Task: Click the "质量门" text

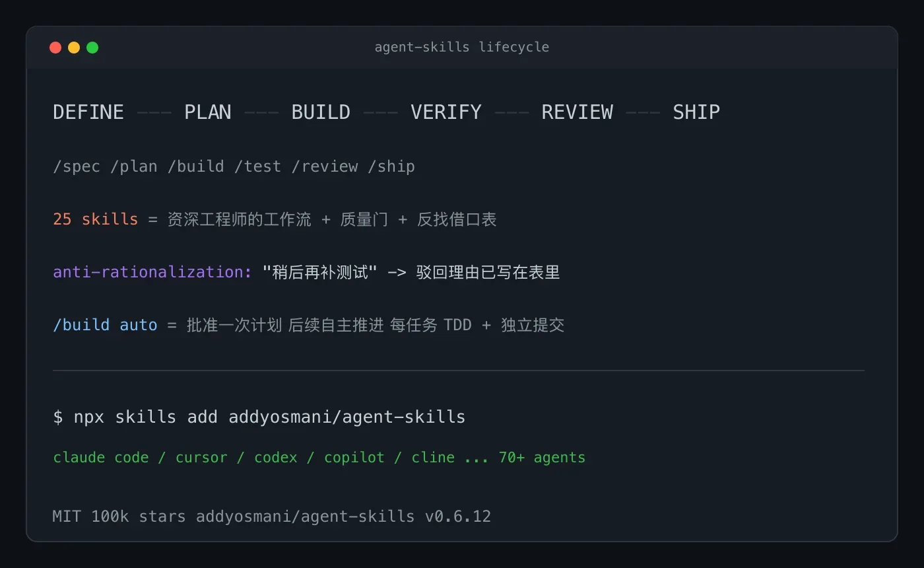Action: (x=364, y=219)
